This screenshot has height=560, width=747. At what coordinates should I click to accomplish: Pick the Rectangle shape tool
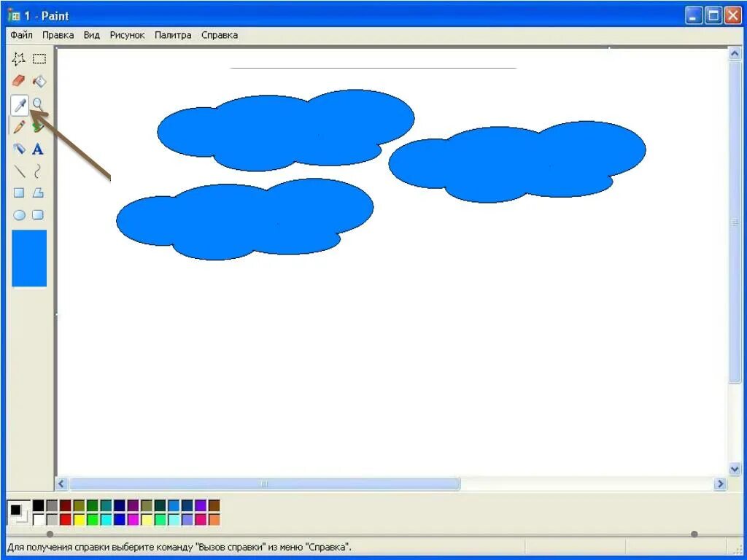18,192
